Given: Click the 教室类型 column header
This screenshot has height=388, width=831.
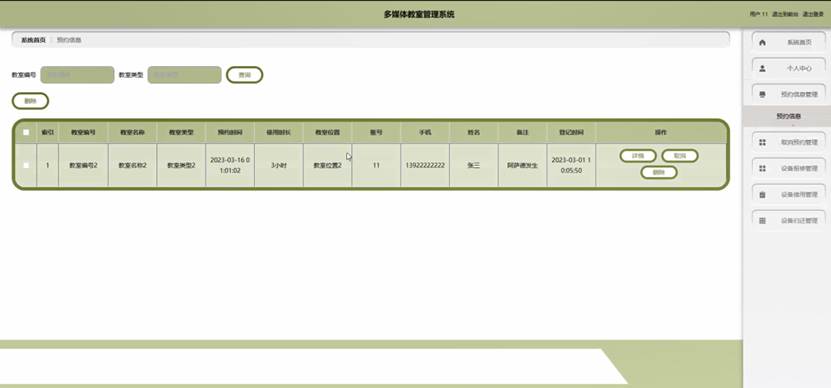Looking at the screenshot, I should pyautogui.click(x=181, y=133).
